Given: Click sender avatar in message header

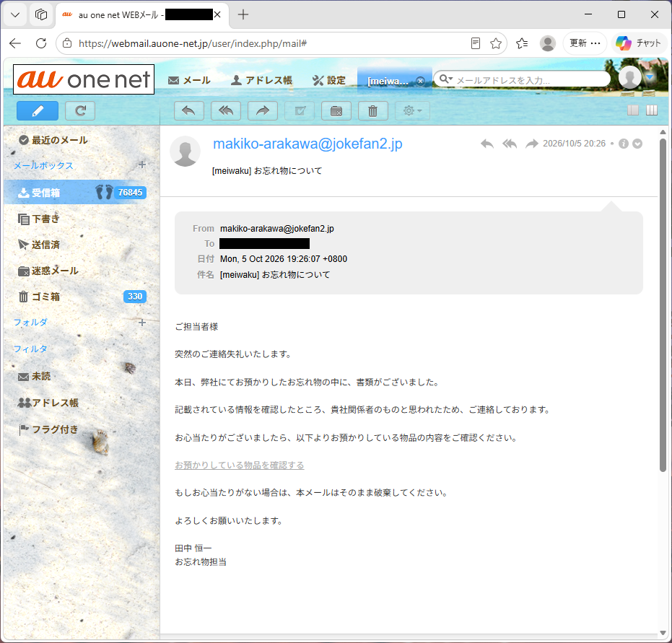Looking at the screenshot, I should click(x=185, y=152).
